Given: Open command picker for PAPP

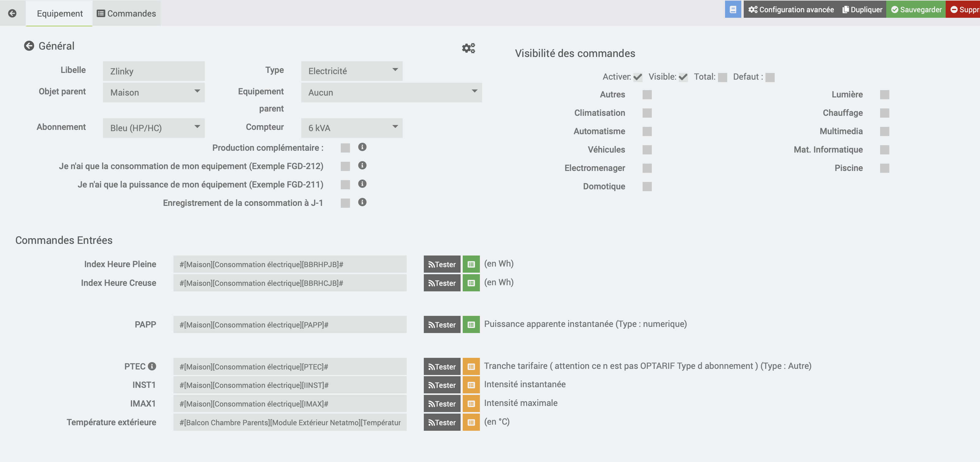Looking at the screenshot, I should point(471,325).
